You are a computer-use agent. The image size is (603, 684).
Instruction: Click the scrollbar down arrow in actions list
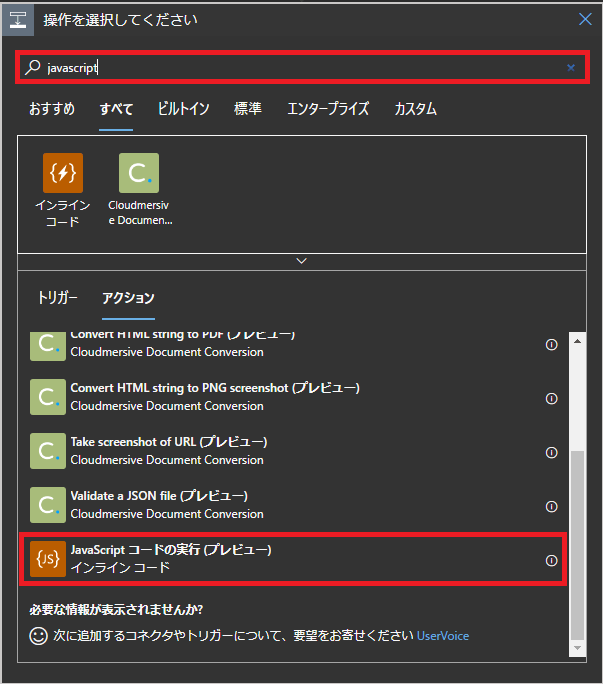(577, 648)
